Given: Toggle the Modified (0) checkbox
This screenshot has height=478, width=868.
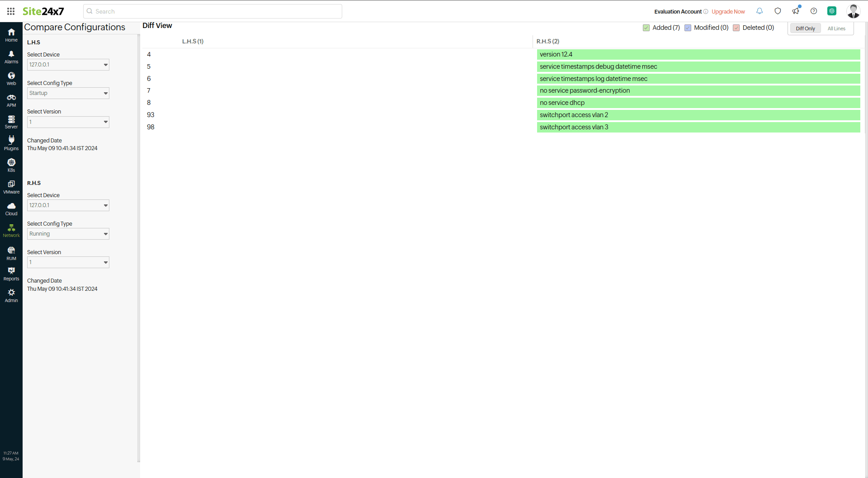Looking at the screenshot, I should 688,28.
